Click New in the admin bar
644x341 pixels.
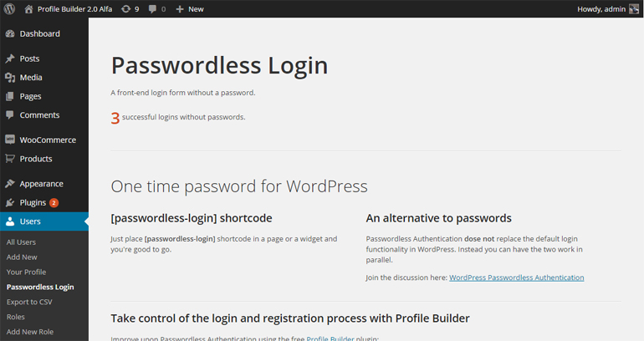click(196, 9)
